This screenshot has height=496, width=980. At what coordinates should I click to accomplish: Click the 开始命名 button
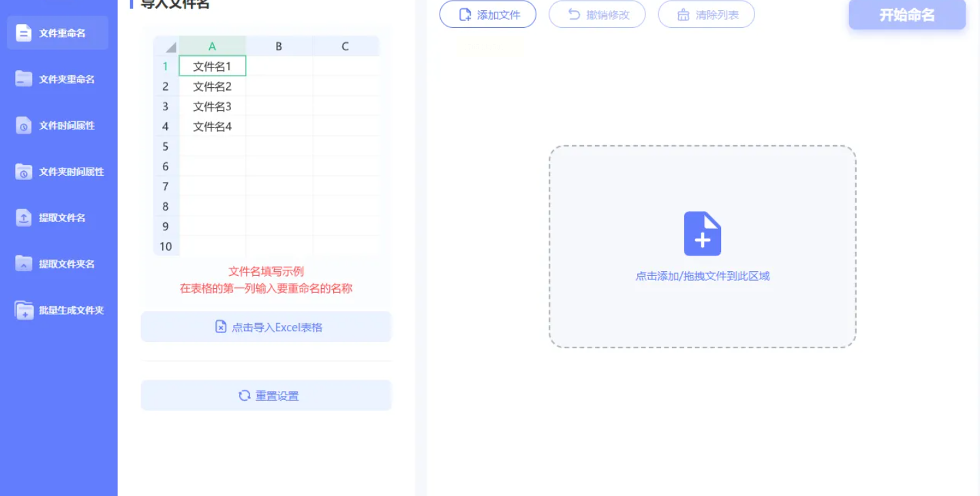coord(907,14)
